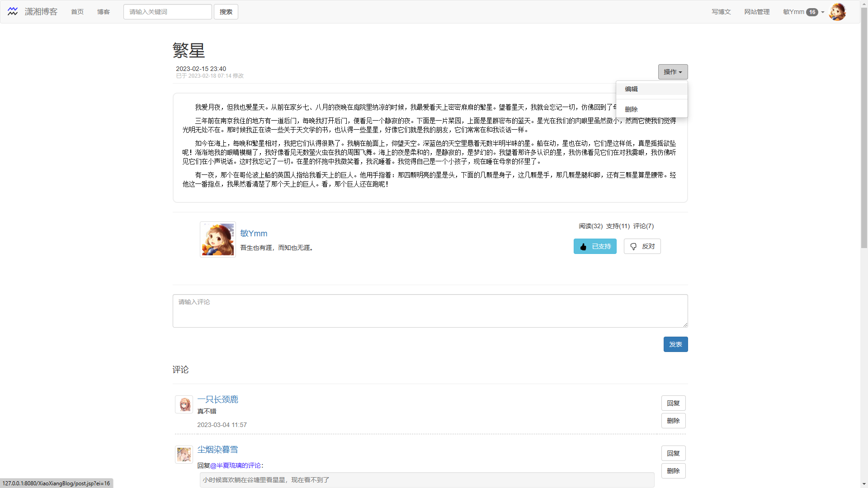Click the 请输入评论 comment input box
Viewport: 868px width, 488px height.
click(429, 311)
